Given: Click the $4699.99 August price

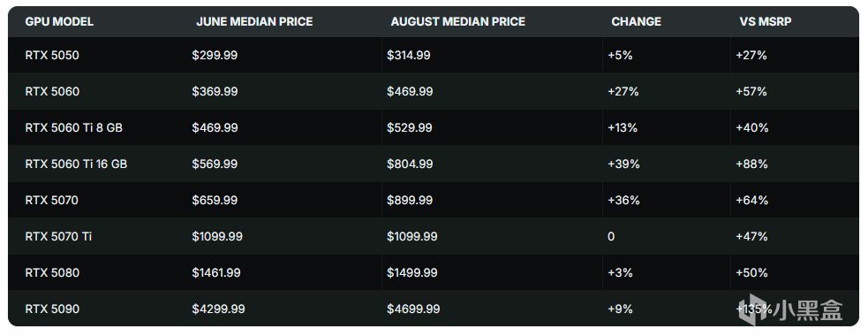Looking at the screenshot, I should (x=413, y=309).
